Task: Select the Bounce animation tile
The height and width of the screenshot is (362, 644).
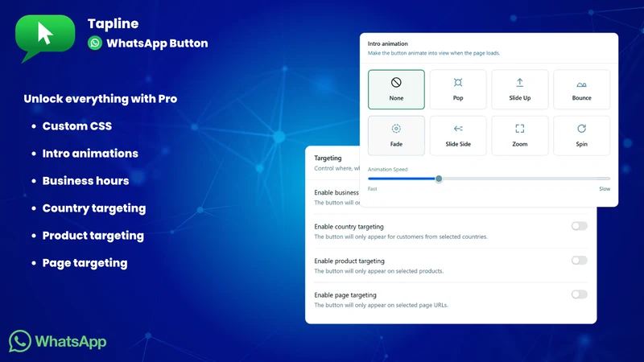Action: [581, 89]
